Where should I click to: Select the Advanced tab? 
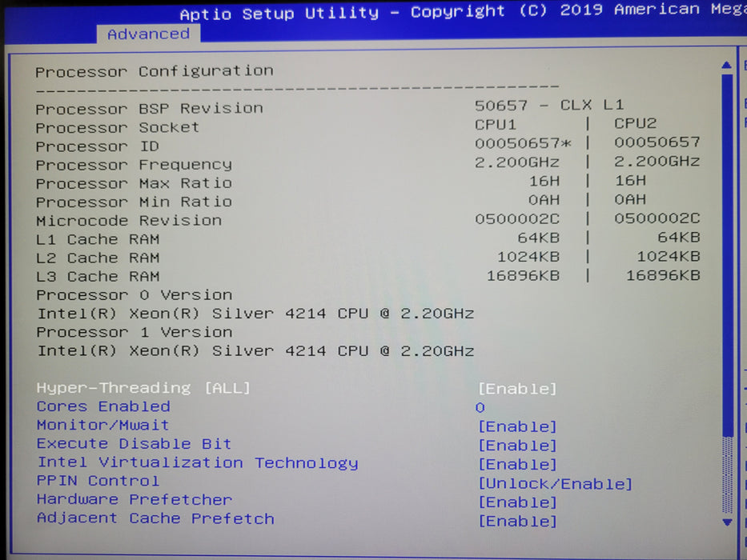148,34
